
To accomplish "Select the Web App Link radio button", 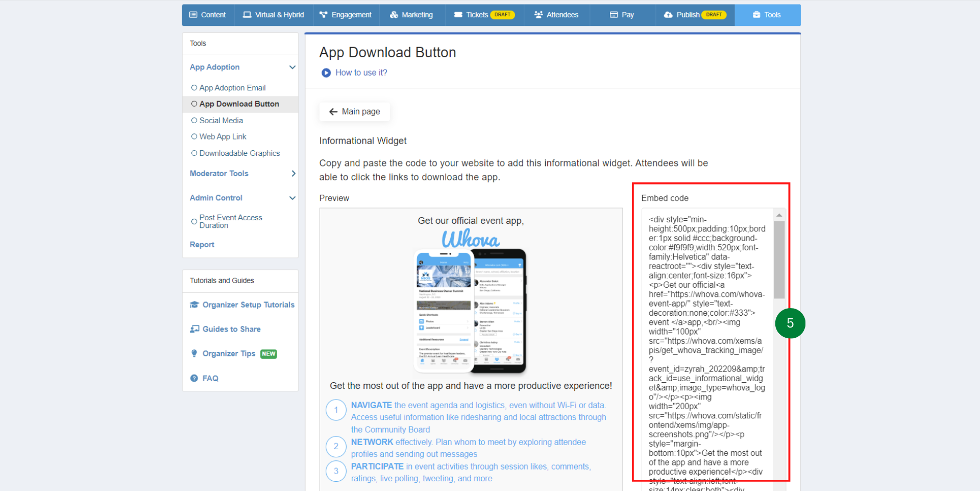I will [194, 136].
